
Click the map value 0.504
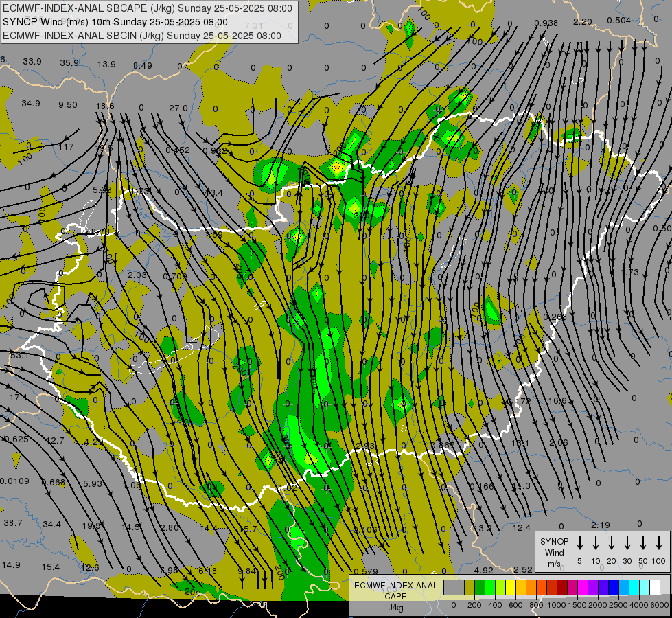(x=619, y=21)
